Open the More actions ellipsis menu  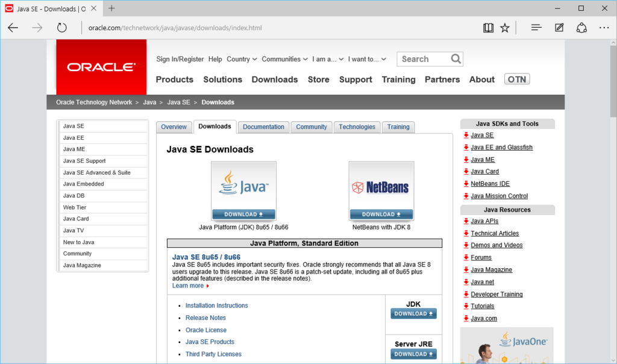pyautogui.click(x=604, y=28)
